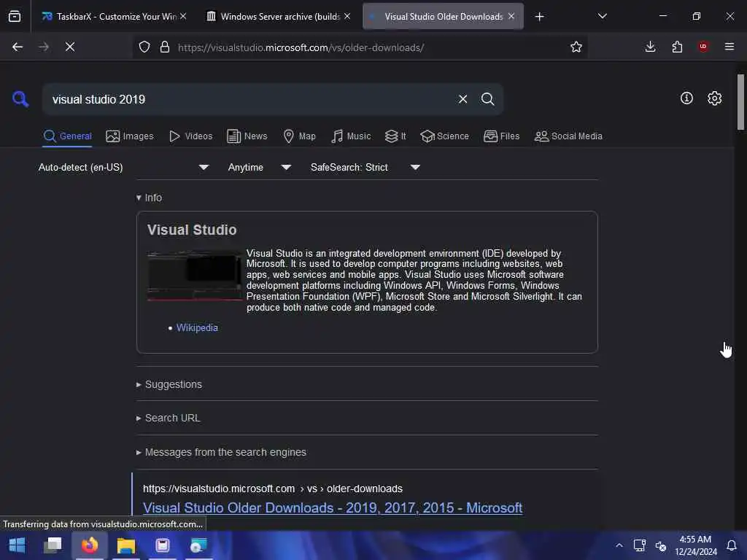Click the muted volume tray icon
The height and width of the screenshot is (560, 747).
tap(660, 545)
